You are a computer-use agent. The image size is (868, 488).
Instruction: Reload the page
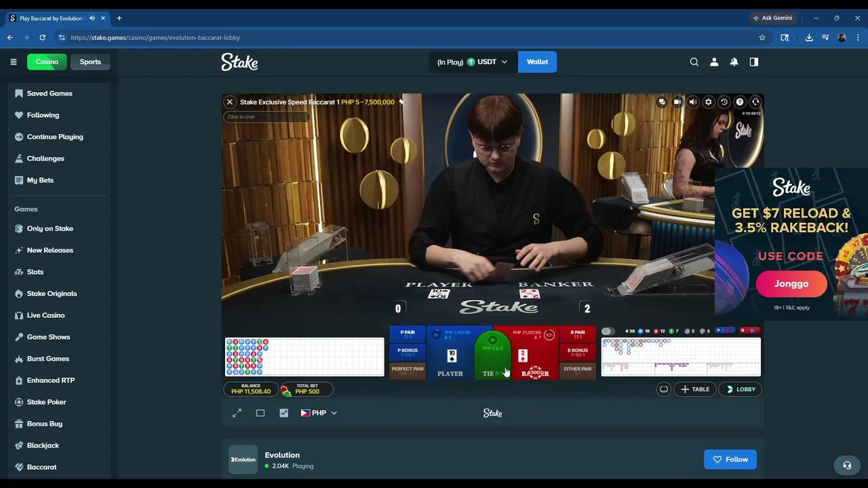[42, 37]
